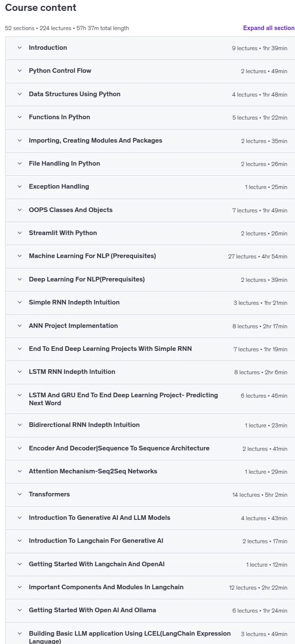Click the Transformers section chevron icon

pos(19,494)
